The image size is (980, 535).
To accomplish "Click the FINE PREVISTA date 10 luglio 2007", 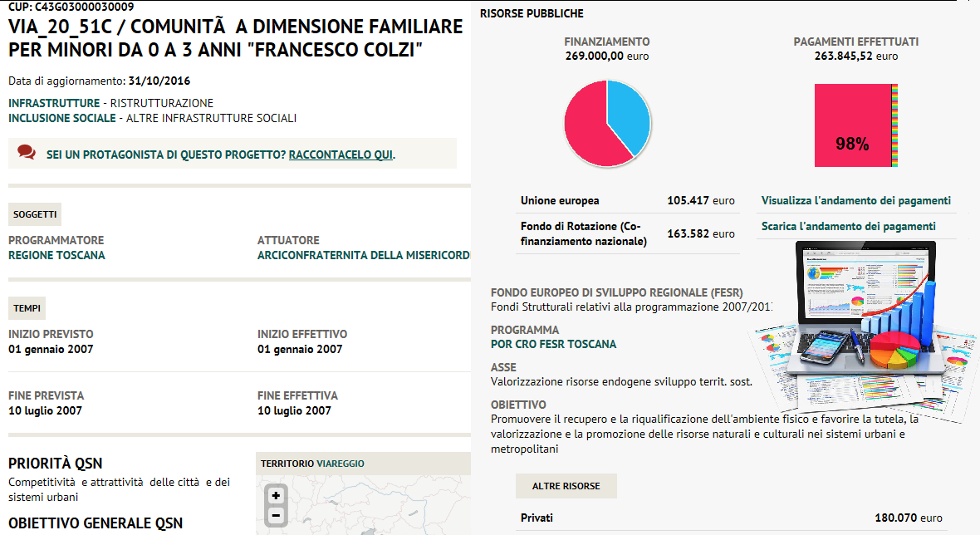I will (45, 410).
